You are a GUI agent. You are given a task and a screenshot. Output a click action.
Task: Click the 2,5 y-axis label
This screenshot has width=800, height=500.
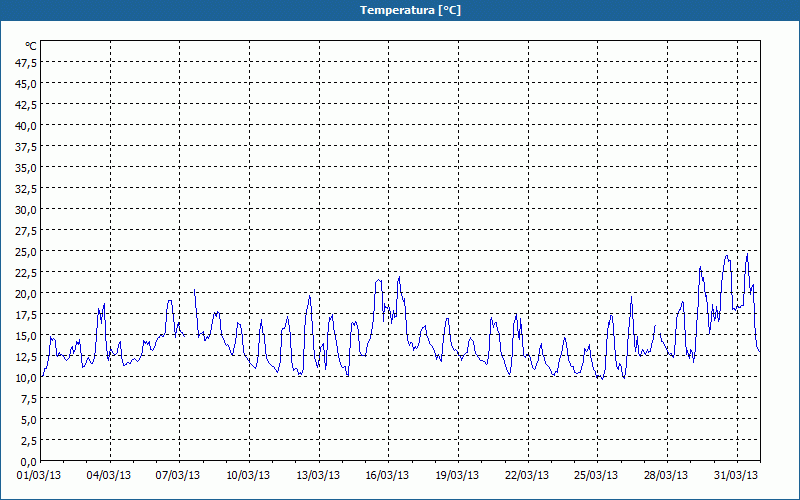pyautogui.click(x=29, y=441)
